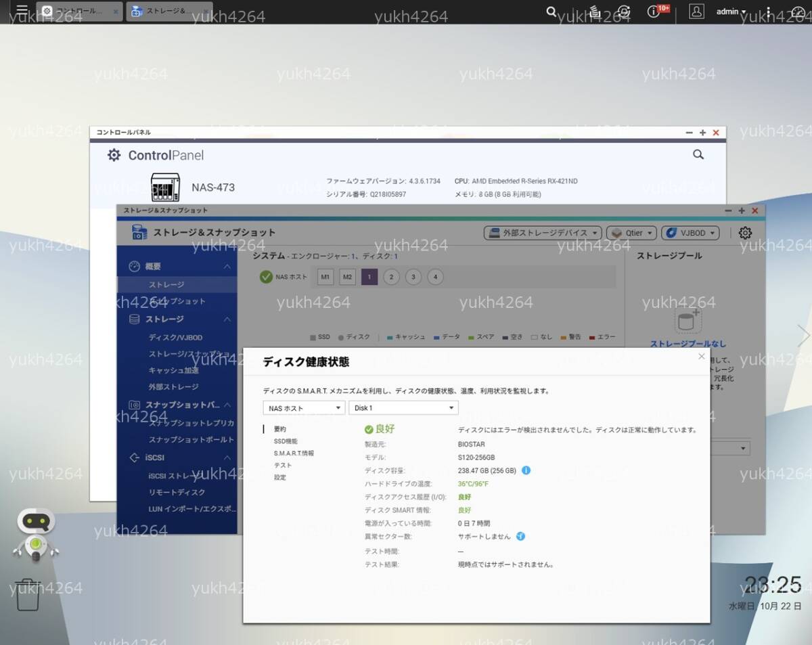Viewport: 812px width, 645px height.
Task: Select the M1 slot in enclosure view
Action: pos(325,277)
